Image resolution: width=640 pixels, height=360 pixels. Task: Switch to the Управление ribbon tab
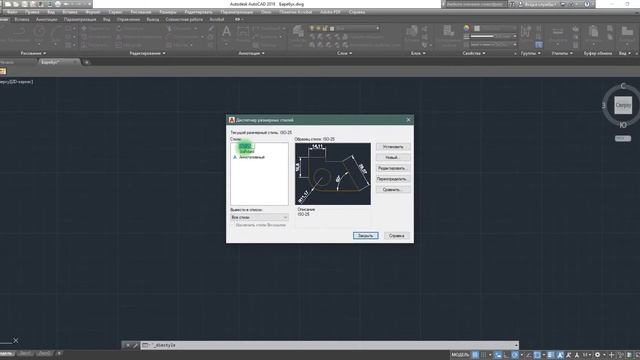pyautogui.click(x=128, y=19)
